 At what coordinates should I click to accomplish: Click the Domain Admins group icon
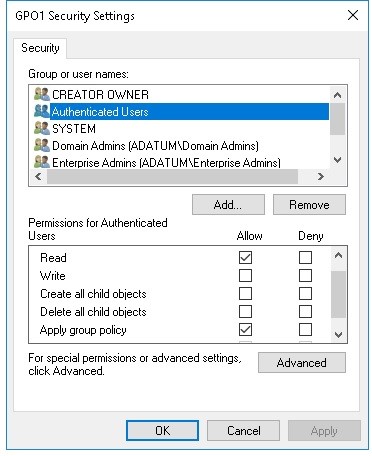(x=42, y=145)
